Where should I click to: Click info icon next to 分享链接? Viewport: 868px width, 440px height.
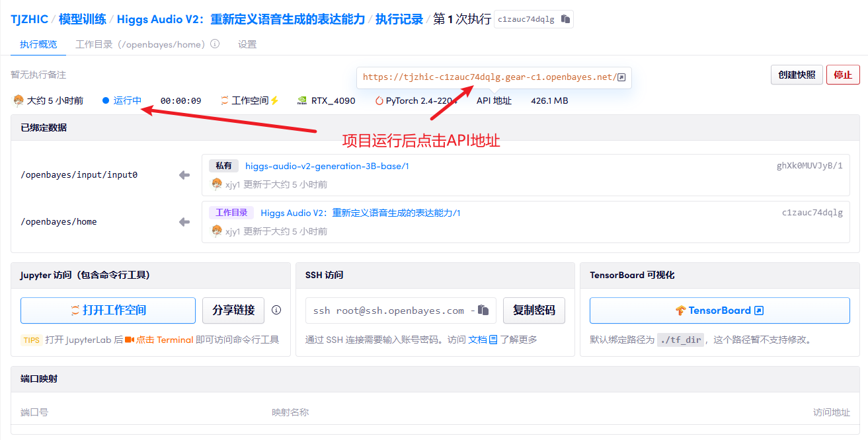coord(276,310)
